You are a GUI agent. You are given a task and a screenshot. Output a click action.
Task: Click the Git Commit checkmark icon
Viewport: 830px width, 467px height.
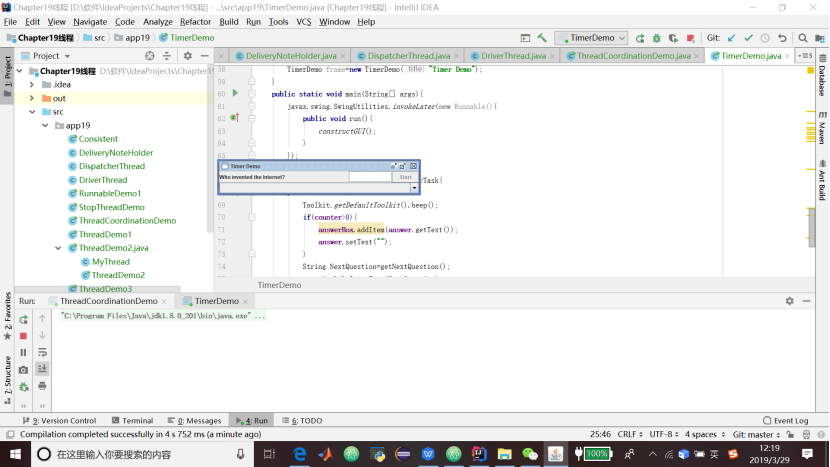click(748, 38)
